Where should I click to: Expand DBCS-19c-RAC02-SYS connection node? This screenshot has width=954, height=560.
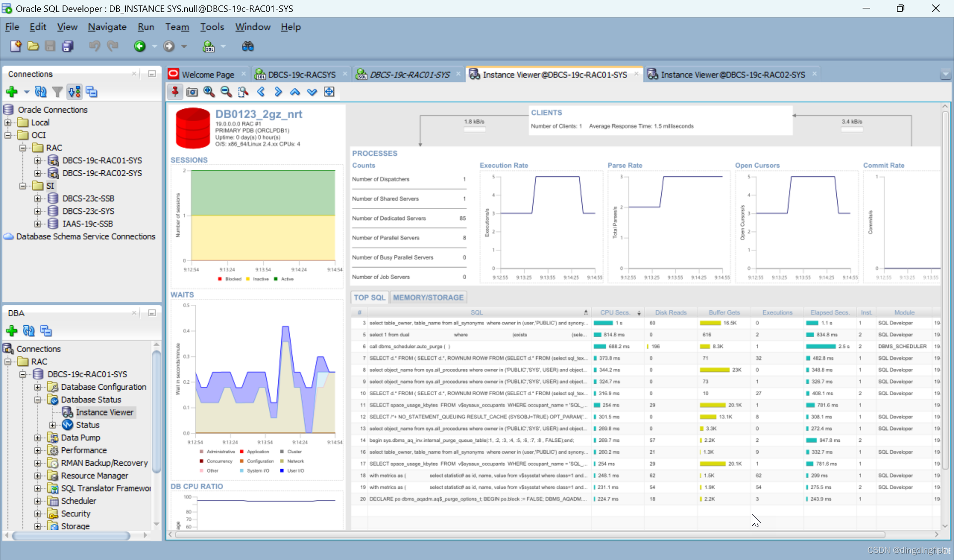[x=38, y=173]
